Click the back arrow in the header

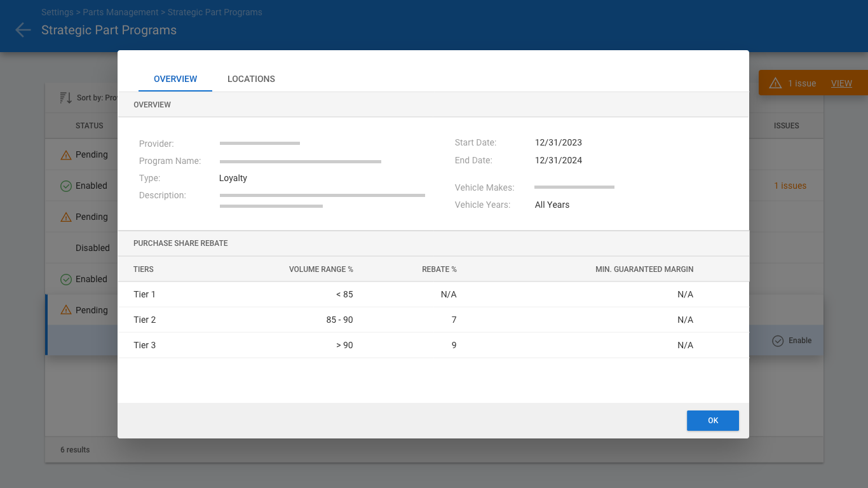click(23, 30)
